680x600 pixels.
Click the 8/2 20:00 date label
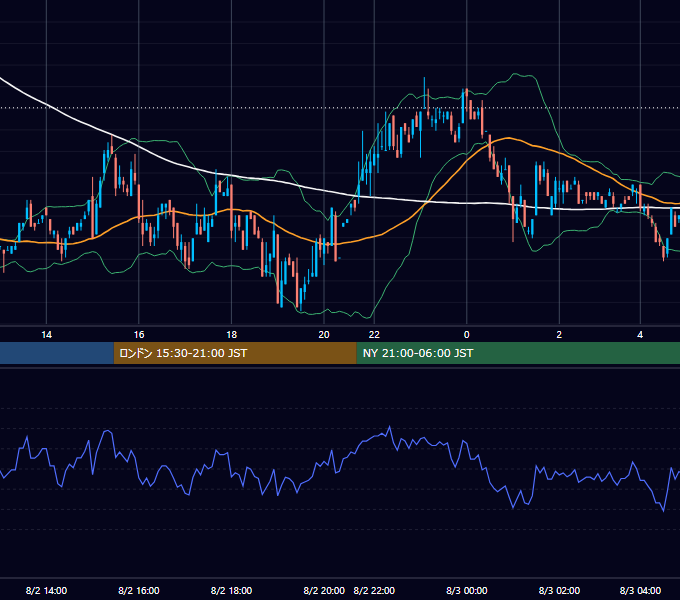tap(324, 590)
